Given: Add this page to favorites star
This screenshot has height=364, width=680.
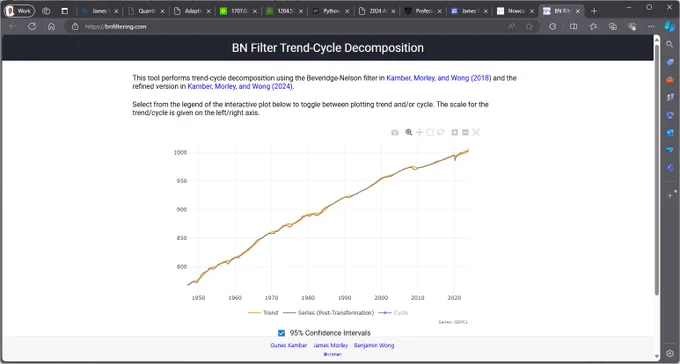Looking at the screenshot, I should point(529,26).
